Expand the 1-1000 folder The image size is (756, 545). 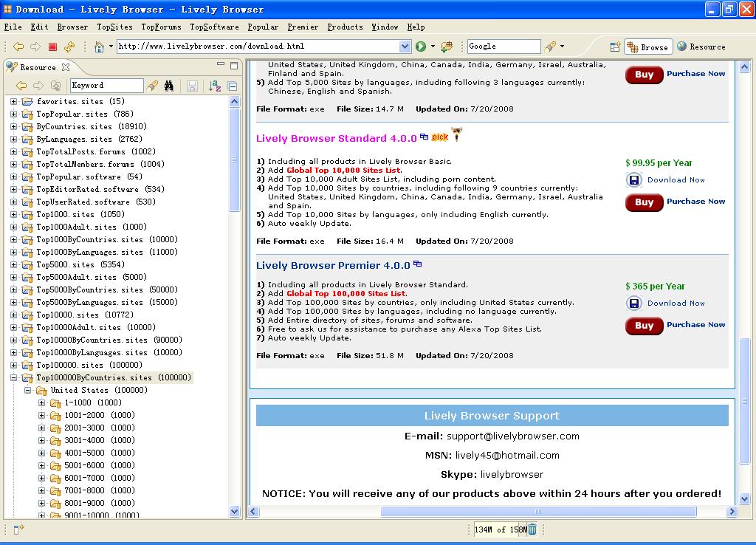click(x=41, y=402)
